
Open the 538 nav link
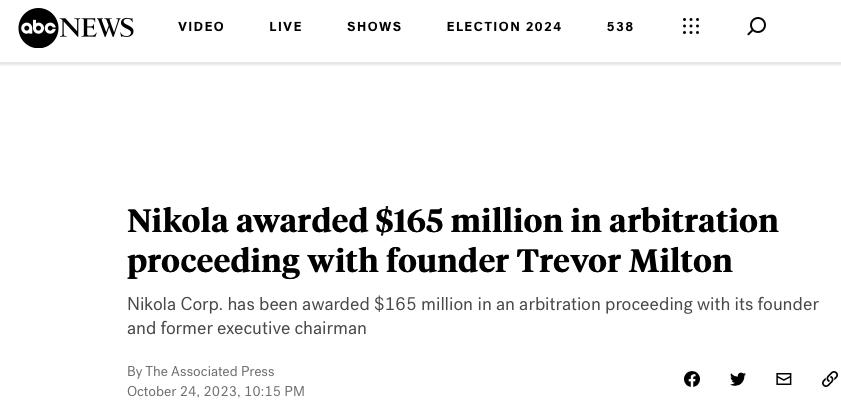point(620,27)
